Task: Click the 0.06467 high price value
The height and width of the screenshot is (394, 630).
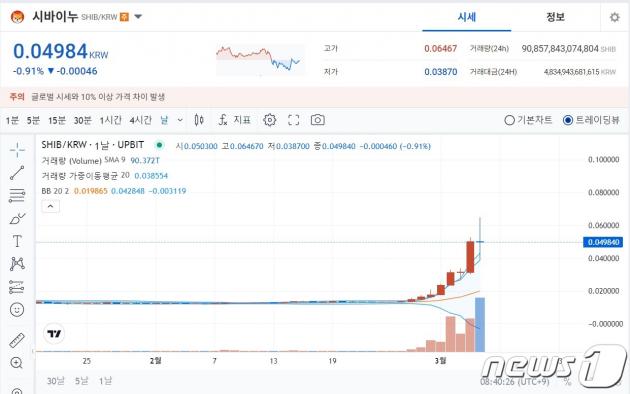Action: [440, 49]
